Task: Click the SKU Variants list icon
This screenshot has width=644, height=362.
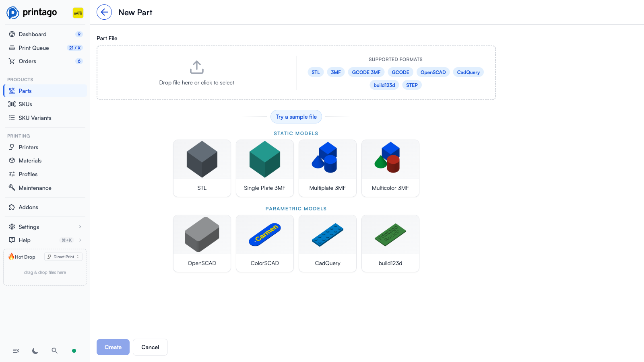Action: [12, 118]
